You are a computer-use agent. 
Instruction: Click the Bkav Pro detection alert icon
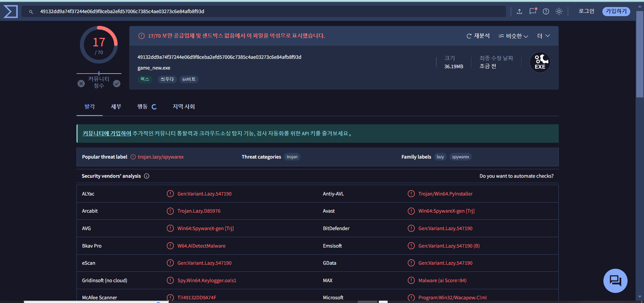coord(170,246)
